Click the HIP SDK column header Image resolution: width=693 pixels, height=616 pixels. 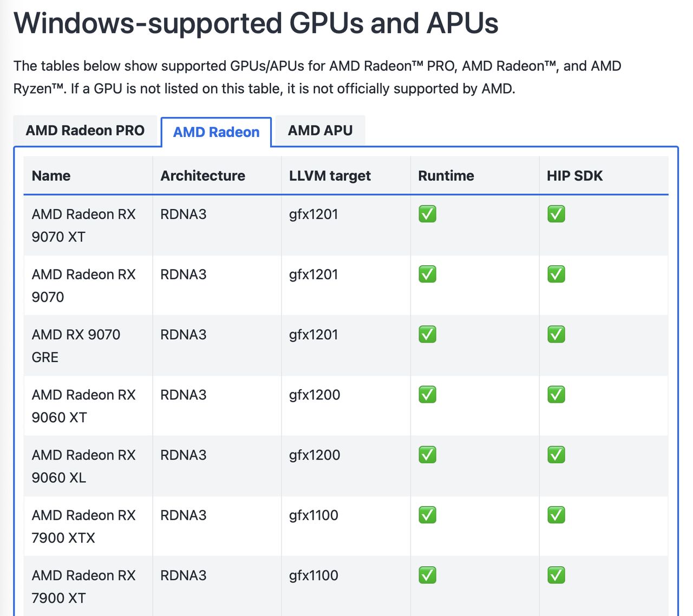point(574,175)
